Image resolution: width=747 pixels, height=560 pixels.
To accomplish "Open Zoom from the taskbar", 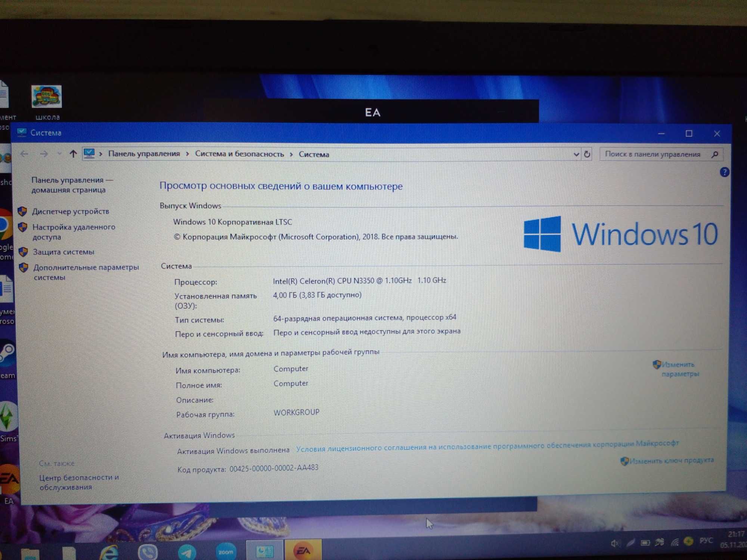I will (x=226, y=551).
